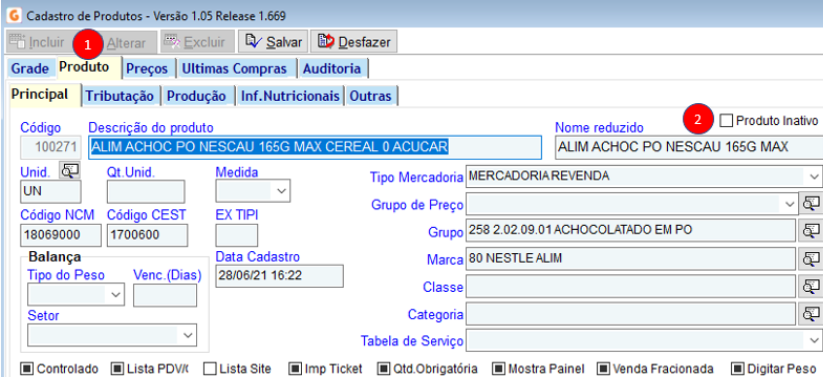Screen dimensions: 823x379
Task: Click the application logo in the title bar
Action: (14, 15)
